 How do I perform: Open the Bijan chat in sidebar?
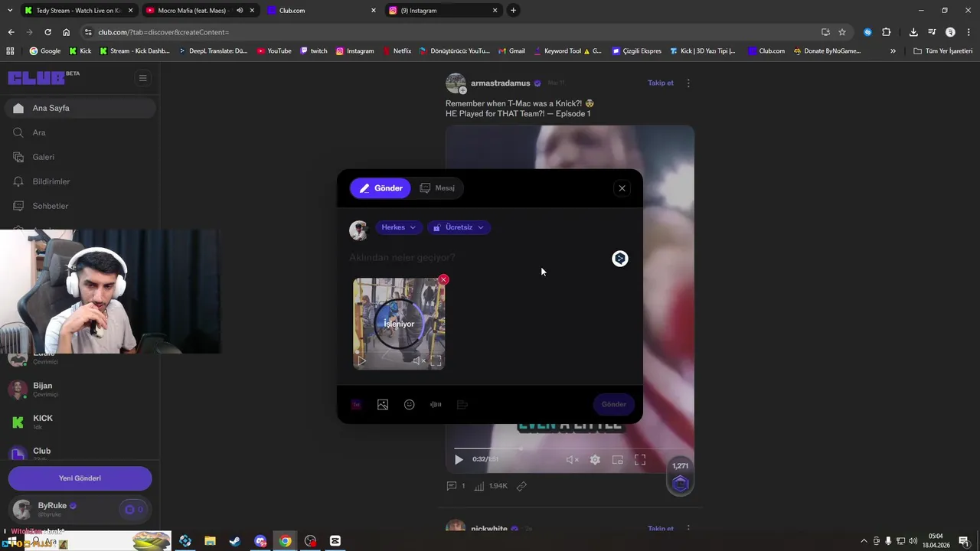click(80, 390)
